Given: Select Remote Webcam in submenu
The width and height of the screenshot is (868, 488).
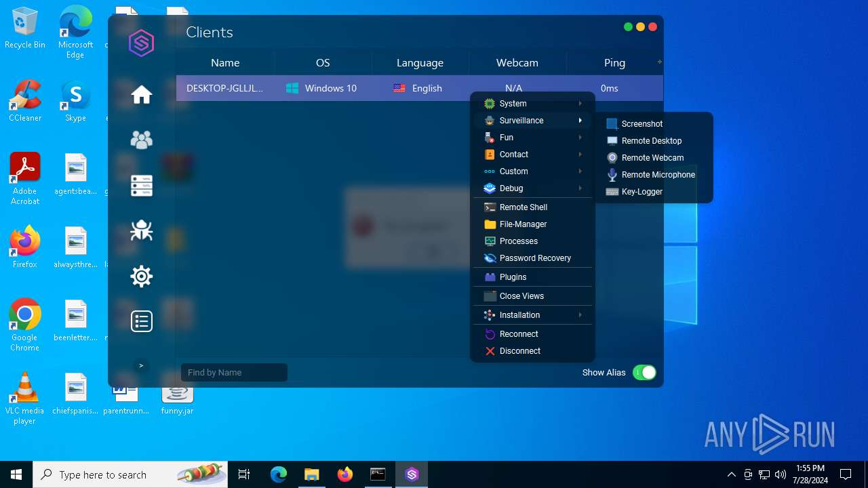Looking at the screenshot, I should pyautogui.click(x=654, y=158).
